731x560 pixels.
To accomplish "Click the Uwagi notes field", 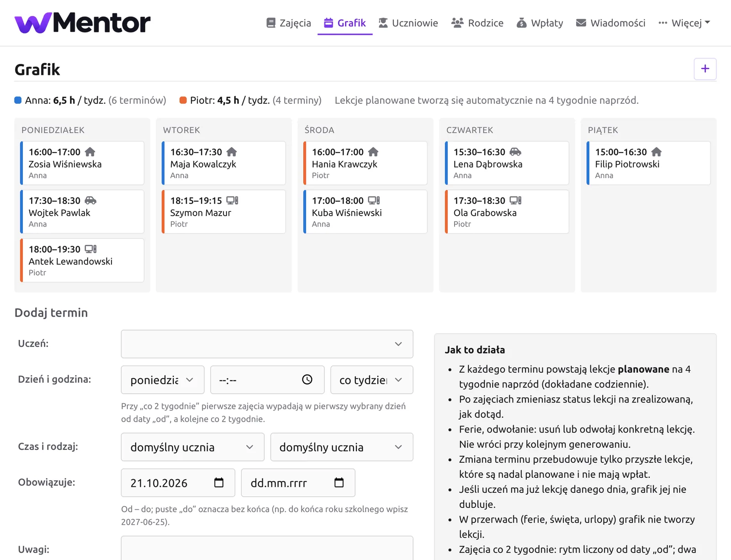I will [x=267, y=548].
